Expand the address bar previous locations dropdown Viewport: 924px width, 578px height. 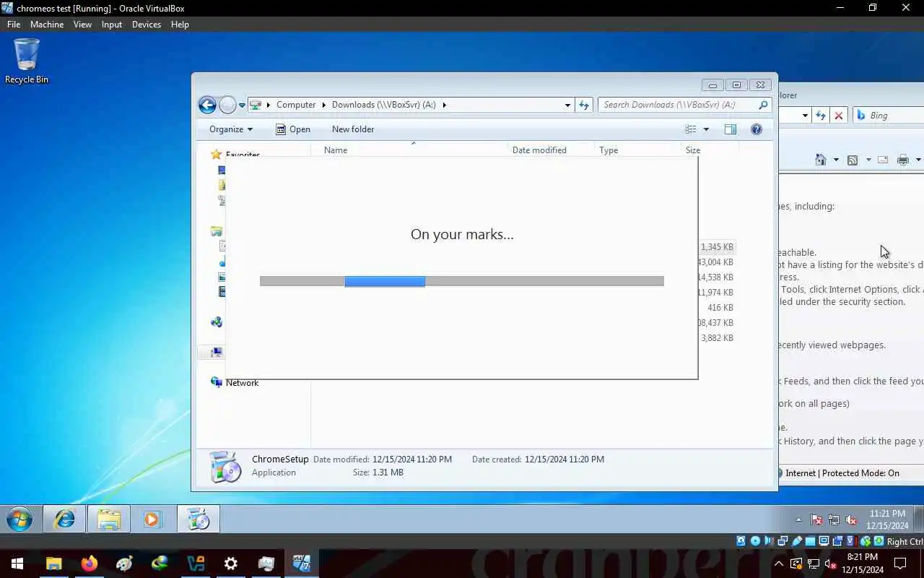(567, 105)
